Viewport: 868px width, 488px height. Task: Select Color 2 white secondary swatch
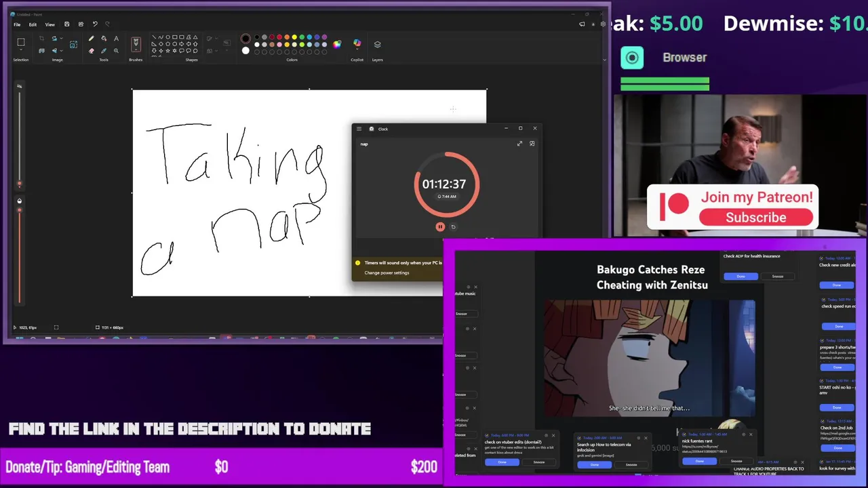245,51
